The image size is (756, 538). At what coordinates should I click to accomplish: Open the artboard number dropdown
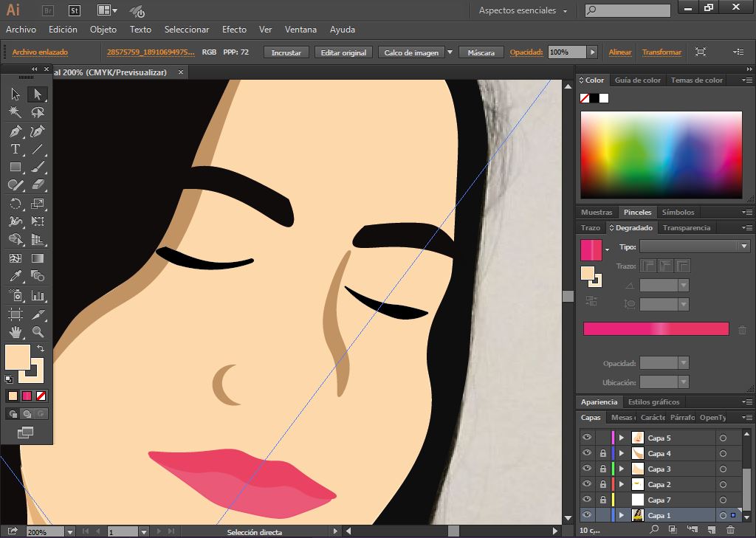click(144, 532)
